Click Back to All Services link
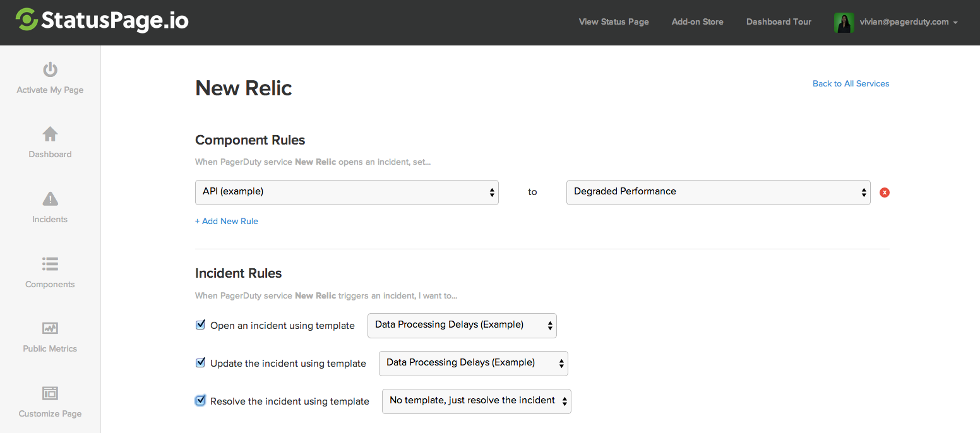 [851, 83]
